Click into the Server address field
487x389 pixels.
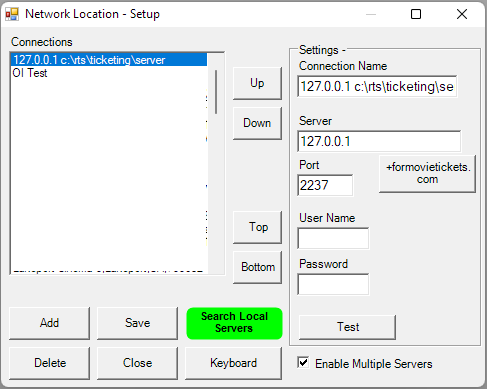pos(379,141)
